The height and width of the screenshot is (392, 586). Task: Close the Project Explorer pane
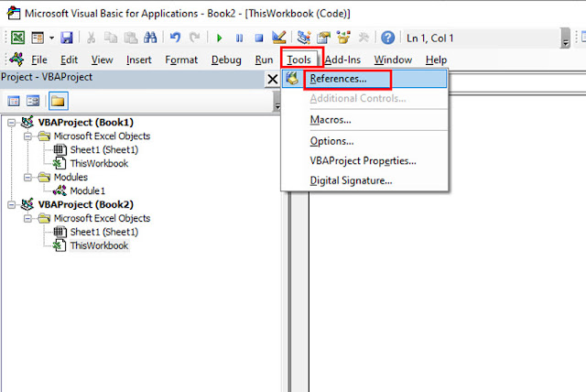(x=273, y=79)
